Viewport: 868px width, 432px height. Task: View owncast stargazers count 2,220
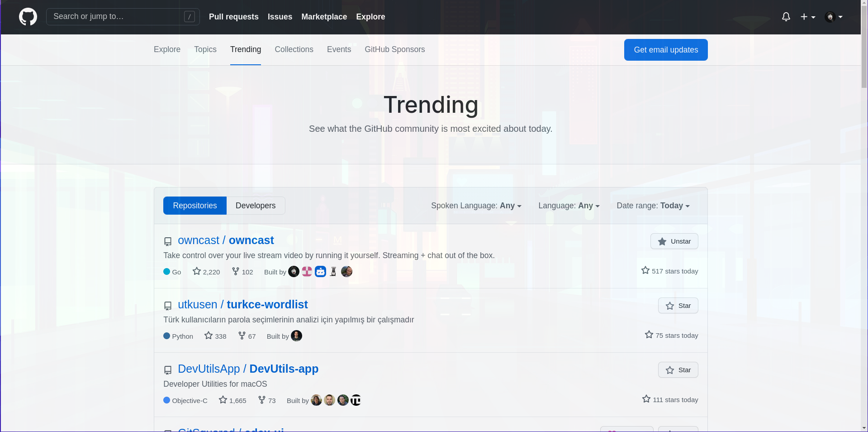206,272
